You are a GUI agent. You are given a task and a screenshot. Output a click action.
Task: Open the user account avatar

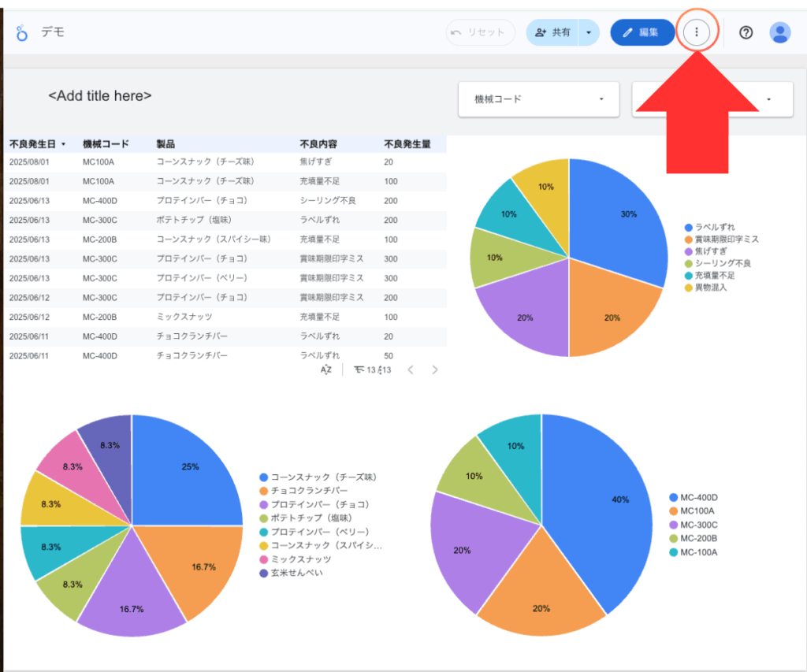point(779,32)
